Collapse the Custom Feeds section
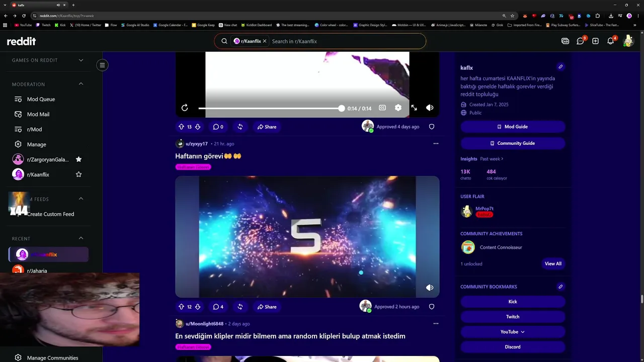The image size is (644, 362). coord(81,199)
